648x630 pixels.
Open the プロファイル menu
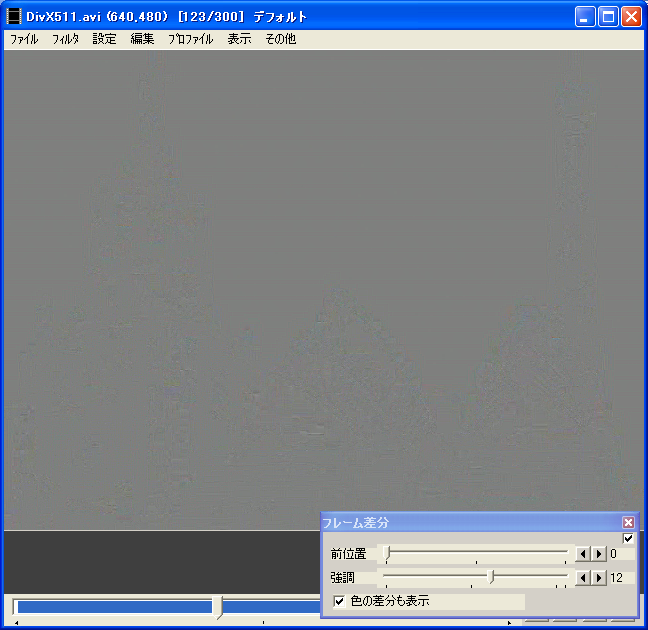[190, 40]
